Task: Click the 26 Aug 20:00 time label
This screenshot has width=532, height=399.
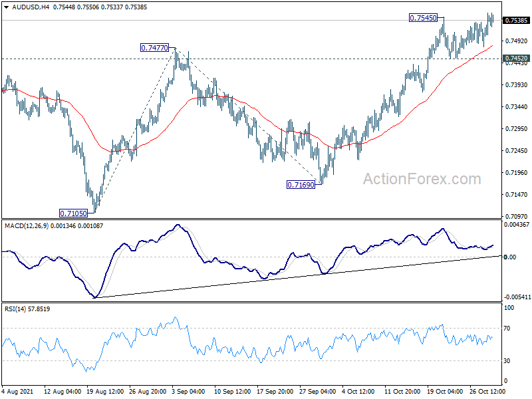Action: [148, 392]
